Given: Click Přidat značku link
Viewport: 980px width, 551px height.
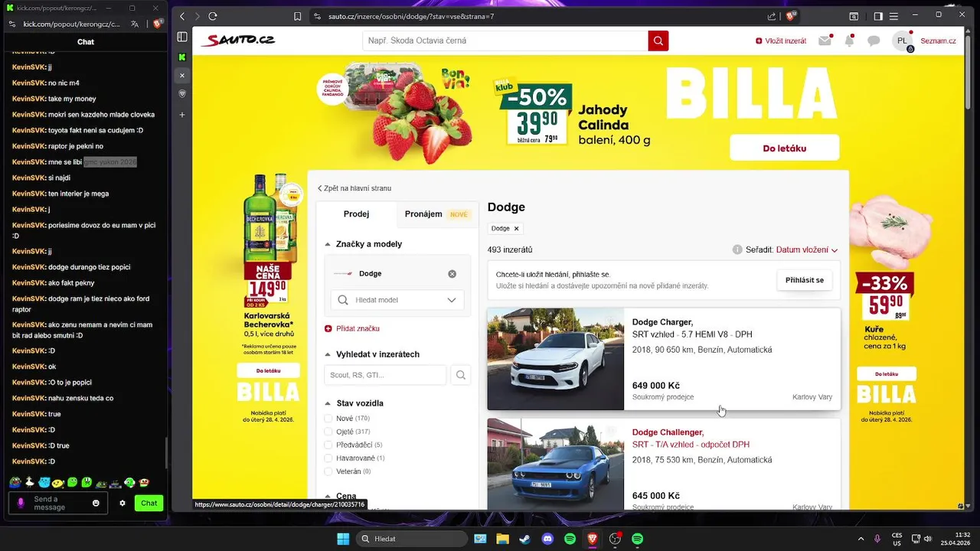Looking at the screenshot, I should 352,328.
